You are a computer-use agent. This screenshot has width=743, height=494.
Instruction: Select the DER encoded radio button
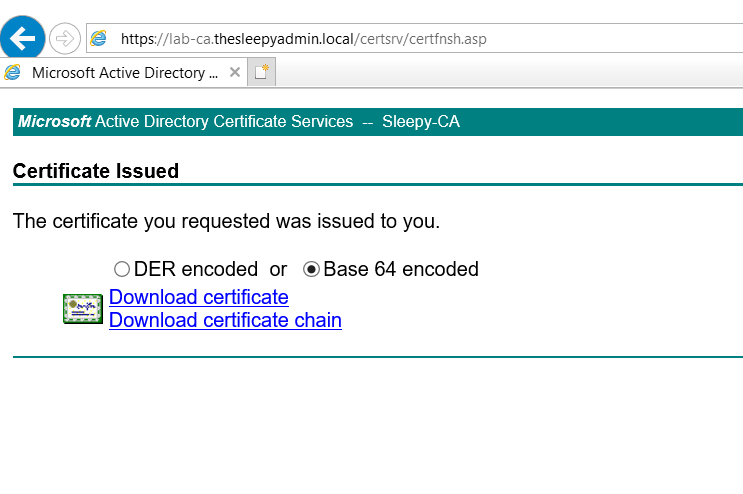point(122,269)
